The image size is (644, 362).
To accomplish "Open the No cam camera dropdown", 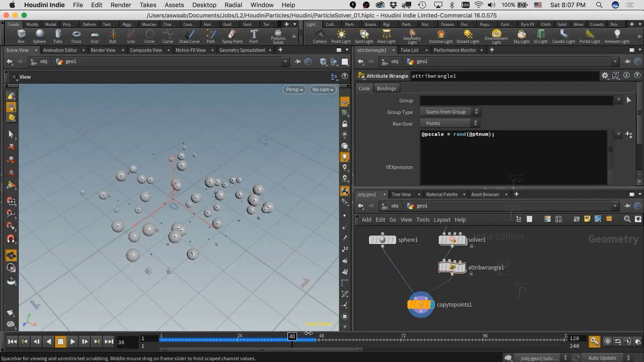I will click(x=323, y=89).
